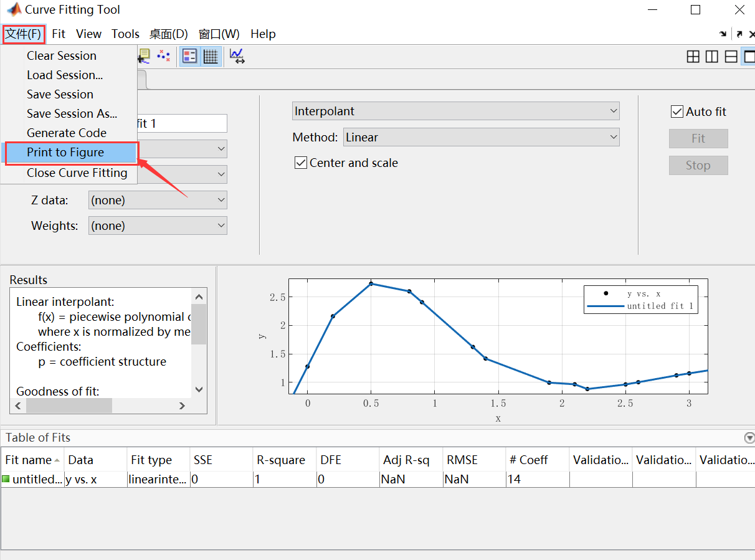Screen dimensions: 755x560
Task: Open Table of Fits panel actions arrow
Action: point(749,438)
